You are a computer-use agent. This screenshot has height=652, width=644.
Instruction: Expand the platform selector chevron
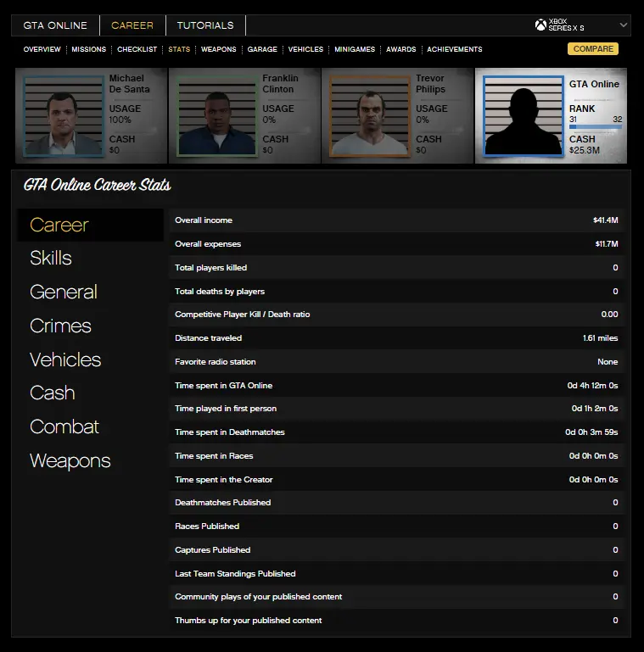point(623,25)
